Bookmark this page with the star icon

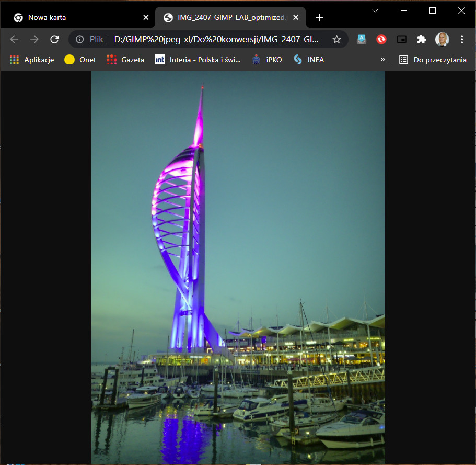tap(337, 39)
